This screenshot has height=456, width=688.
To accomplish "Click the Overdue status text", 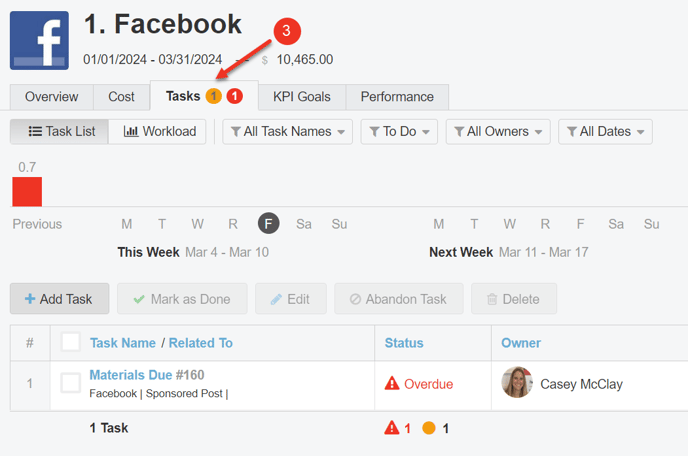I will point(428,384).
